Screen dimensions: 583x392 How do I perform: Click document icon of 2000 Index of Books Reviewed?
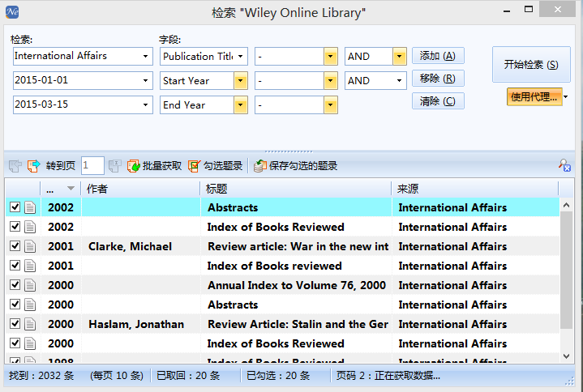(x=30, y=343)
